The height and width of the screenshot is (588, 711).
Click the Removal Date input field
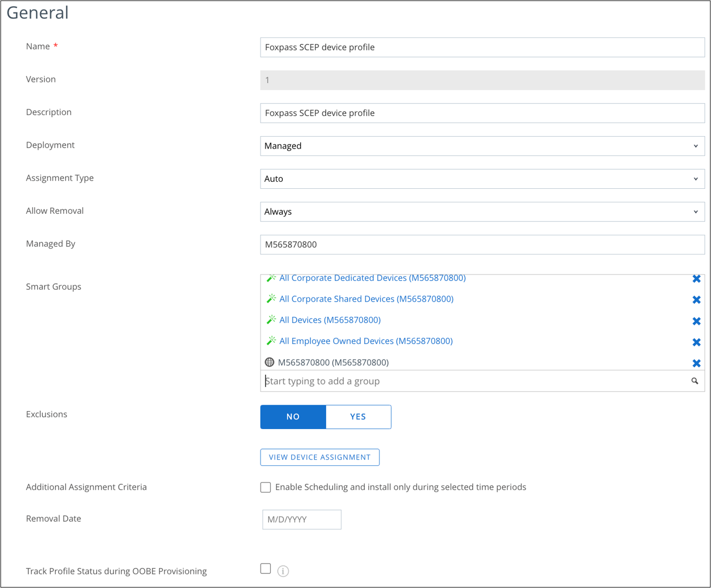[x=302, y=520]
